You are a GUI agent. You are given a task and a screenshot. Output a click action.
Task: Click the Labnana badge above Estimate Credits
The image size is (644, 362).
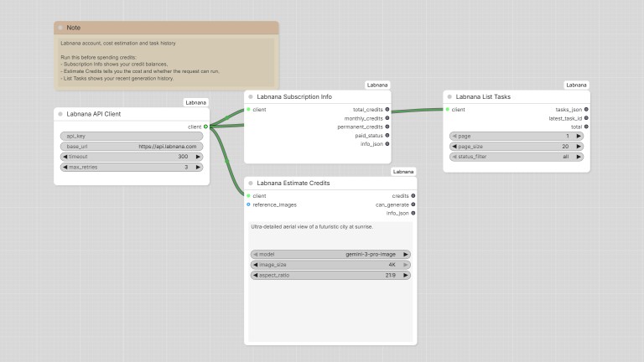403,172
